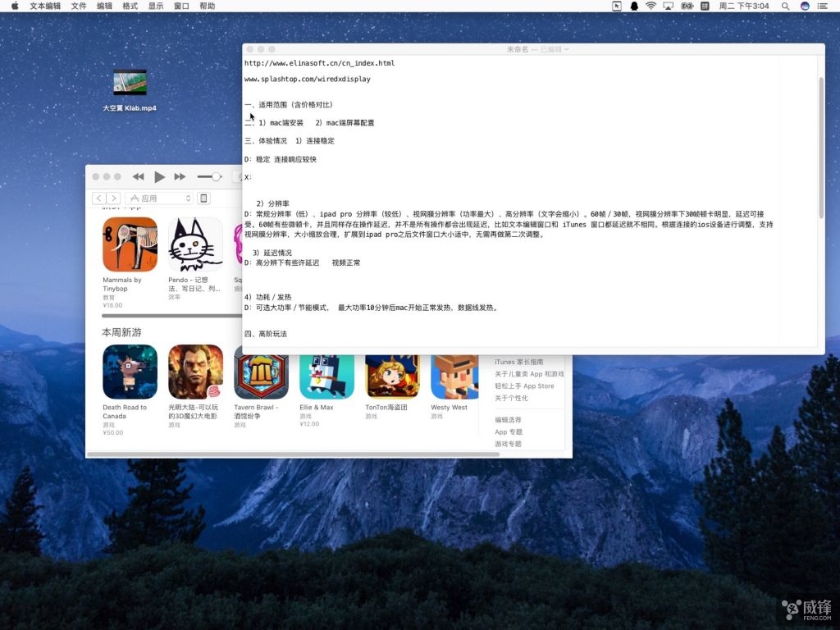The width and height of the screenshot is (840, 630).
Task: Click the date and time 周二 下午3:04
Action: (x=744, y=6)
